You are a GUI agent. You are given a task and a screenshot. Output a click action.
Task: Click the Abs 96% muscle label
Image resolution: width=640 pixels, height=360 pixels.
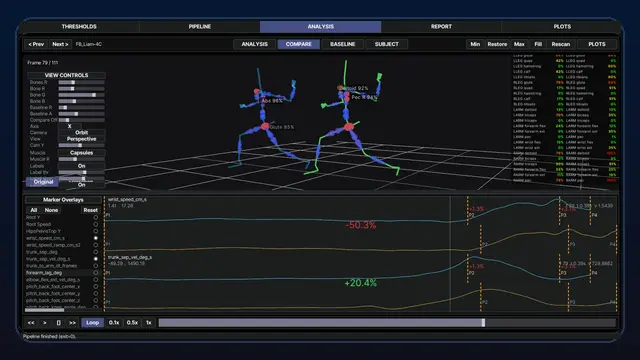pos(272,100)
